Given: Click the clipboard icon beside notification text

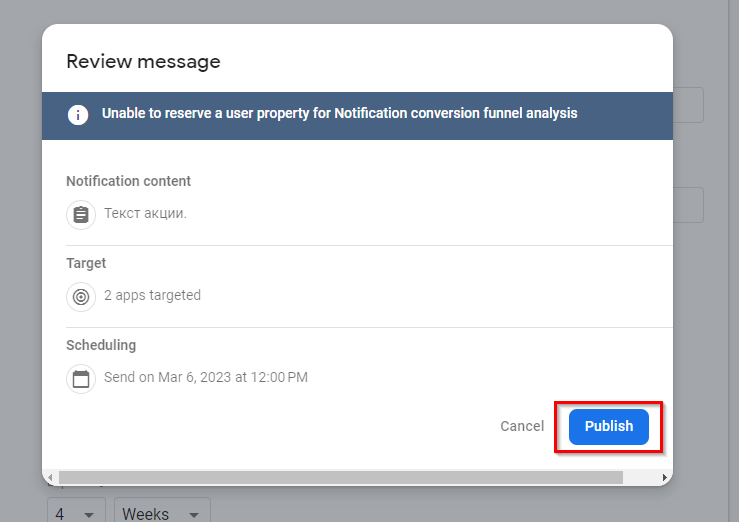Looking at the screenshot, I should [x=81, y=214].
